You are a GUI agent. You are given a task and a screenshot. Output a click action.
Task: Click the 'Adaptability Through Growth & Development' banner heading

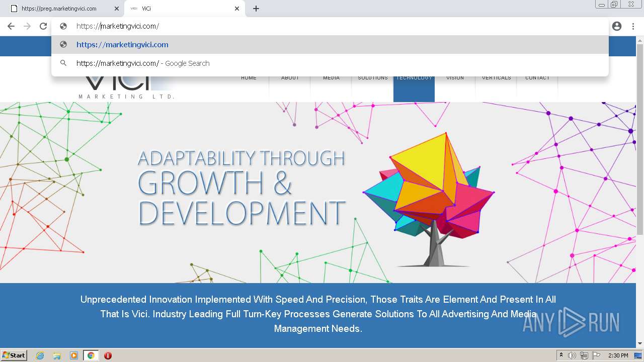tap(242, 187)
